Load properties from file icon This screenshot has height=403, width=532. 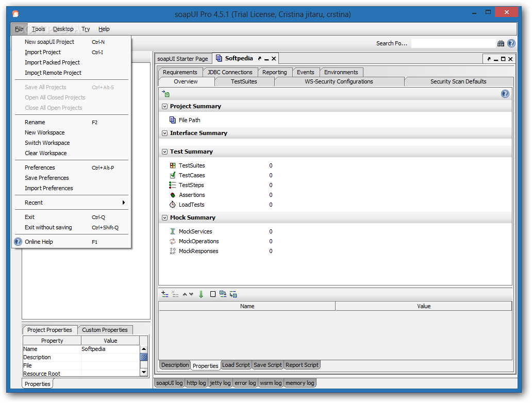(x=223, y=294)
